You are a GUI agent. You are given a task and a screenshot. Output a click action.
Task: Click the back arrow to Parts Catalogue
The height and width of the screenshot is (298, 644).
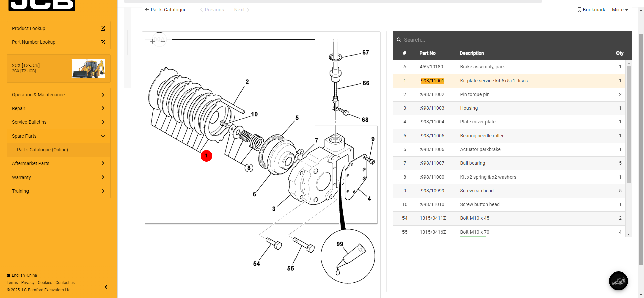[147, 10]
